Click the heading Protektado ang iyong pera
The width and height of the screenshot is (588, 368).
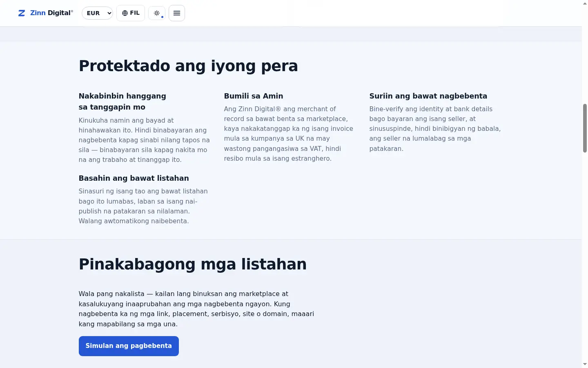[188, 66]
